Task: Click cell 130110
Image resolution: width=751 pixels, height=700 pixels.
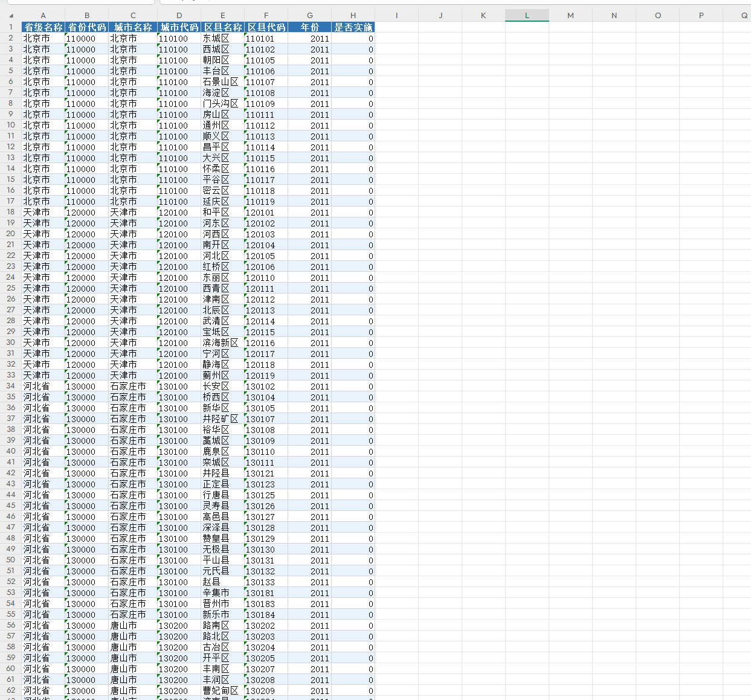Action: (x=266, y=451)
